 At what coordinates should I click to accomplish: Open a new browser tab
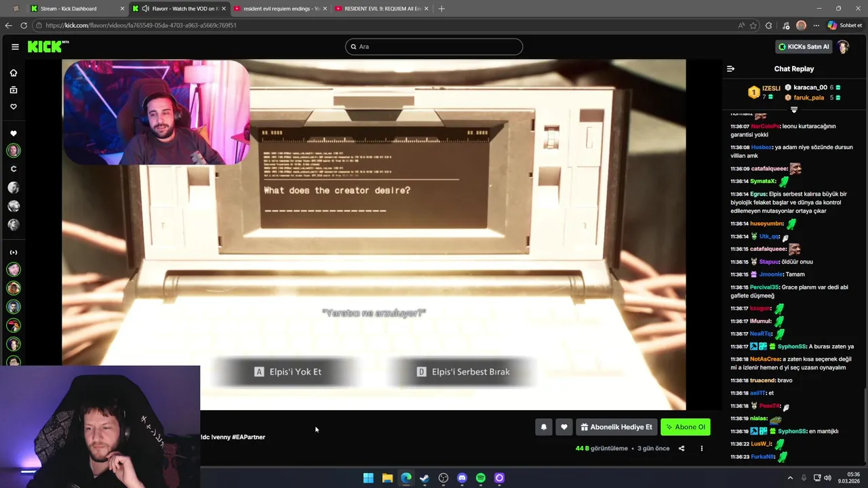[441, 9]
